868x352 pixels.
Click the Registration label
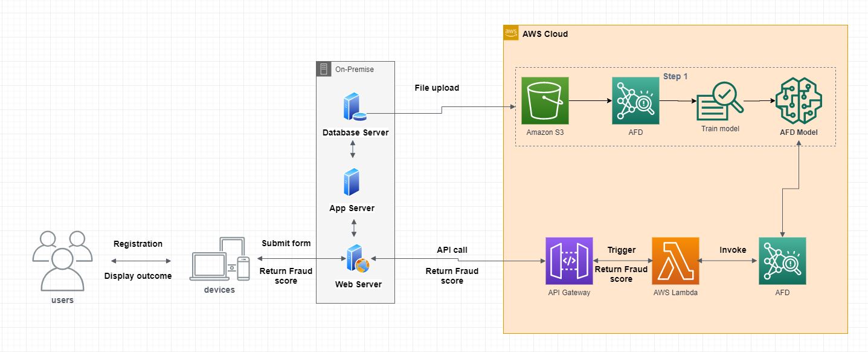point(138,244)
